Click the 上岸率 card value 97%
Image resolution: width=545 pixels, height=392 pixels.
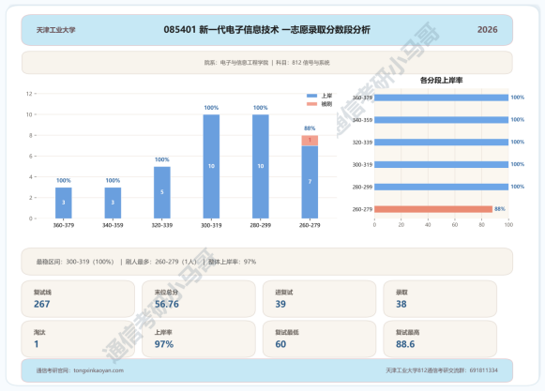164,344
